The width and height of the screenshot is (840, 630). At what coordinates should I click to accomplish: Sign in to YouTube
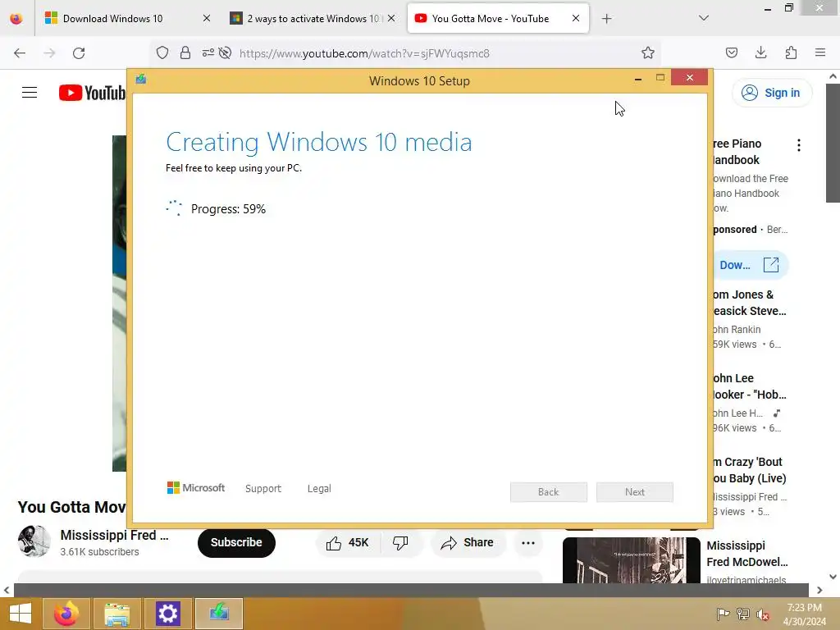click(x=771, y=93)
